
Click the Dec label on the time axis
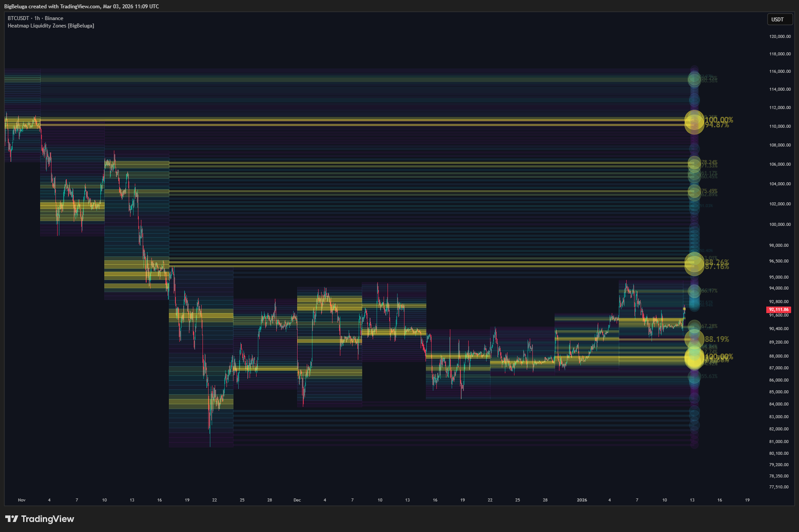tap(297, 500)
